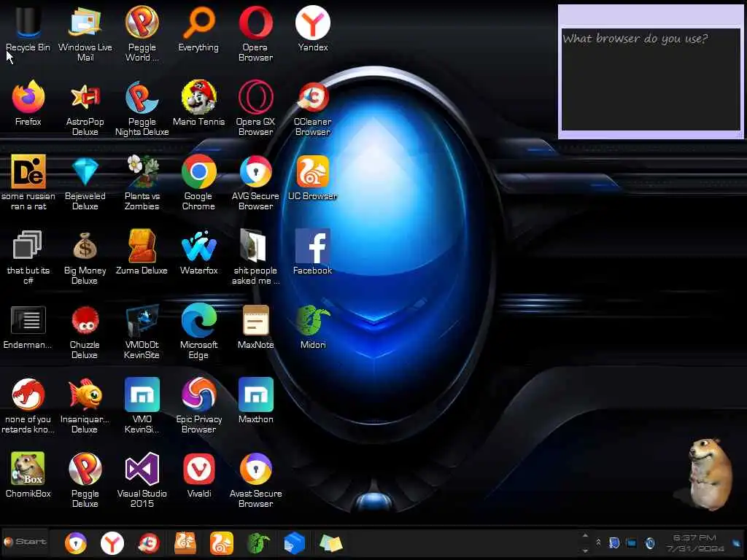This screenshot has width=747, height=560.
Task: Click the taskbar clock showing 6:37 PM
Action: click(695, 542)
